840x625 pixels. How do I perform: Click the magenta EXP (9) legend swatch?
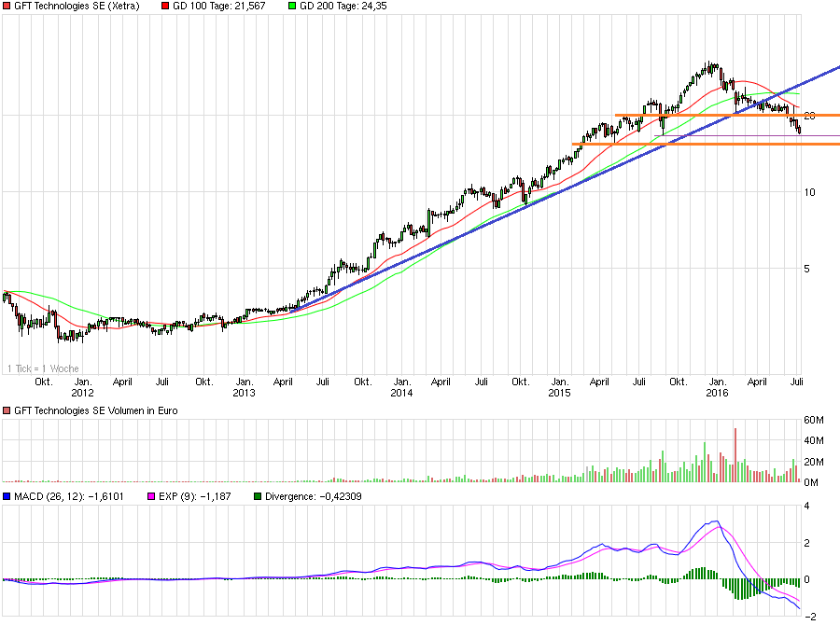point(151,496)
